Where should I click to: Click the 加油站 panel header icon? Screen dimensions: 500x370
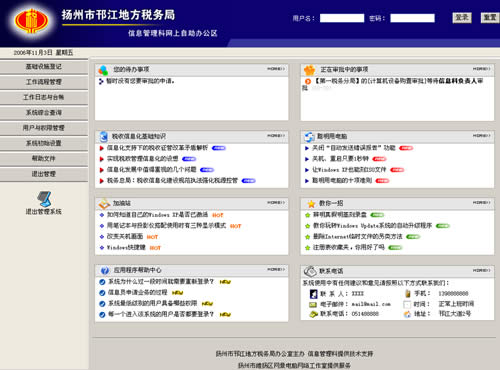pos(104,204)
